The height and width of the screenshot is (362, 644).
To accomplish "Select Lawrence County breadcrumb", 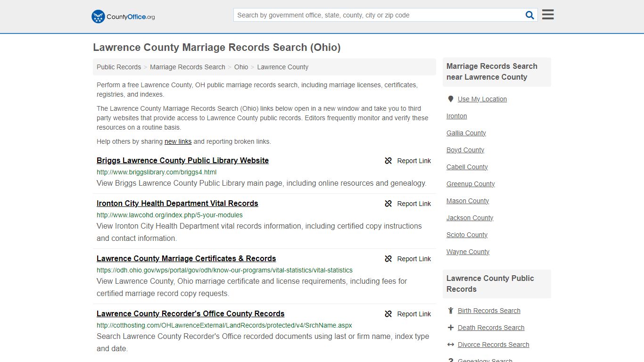I will (283, 67).
